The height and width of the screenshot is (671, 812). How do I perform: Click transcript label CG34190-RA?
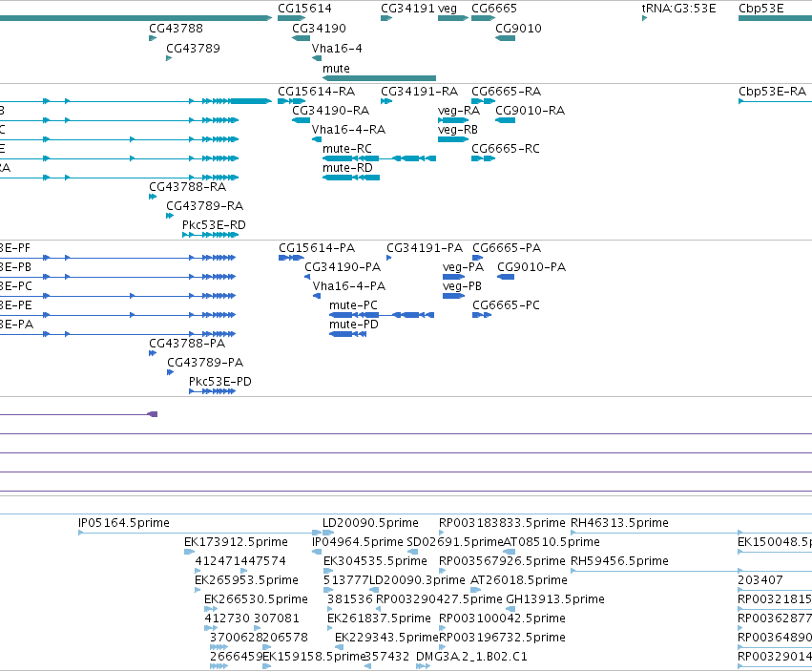[x=331, y=111]
